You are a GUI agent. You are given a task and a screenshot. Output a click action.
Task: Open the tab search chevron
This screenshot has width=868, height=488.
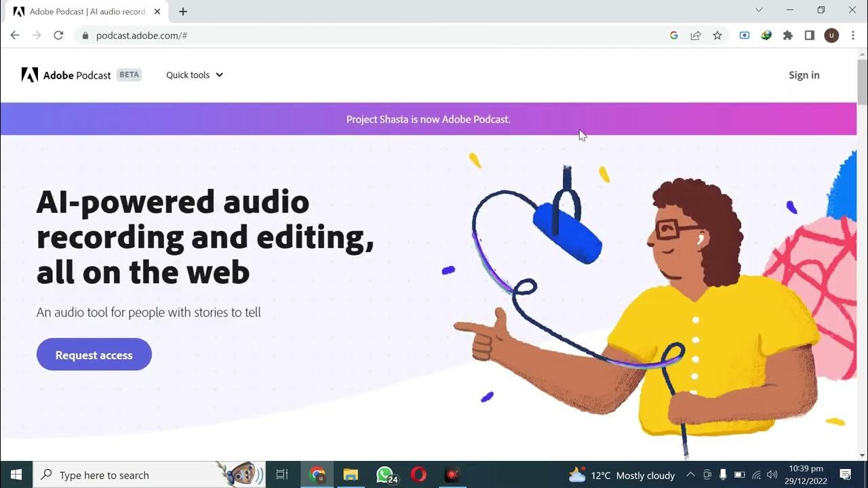759,10
